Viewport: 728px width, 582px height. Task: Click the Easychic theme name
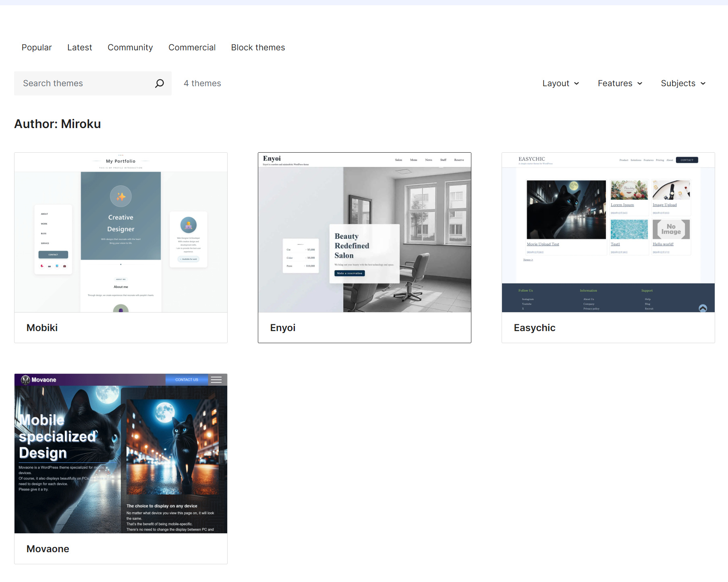click(x=534, y=328)
